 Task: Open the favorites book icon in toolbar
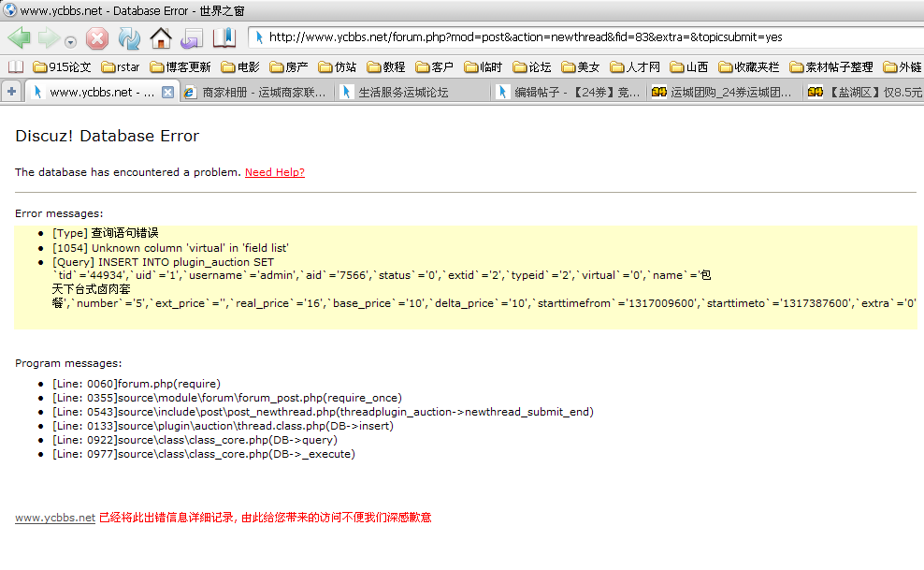tap(224, 38)
